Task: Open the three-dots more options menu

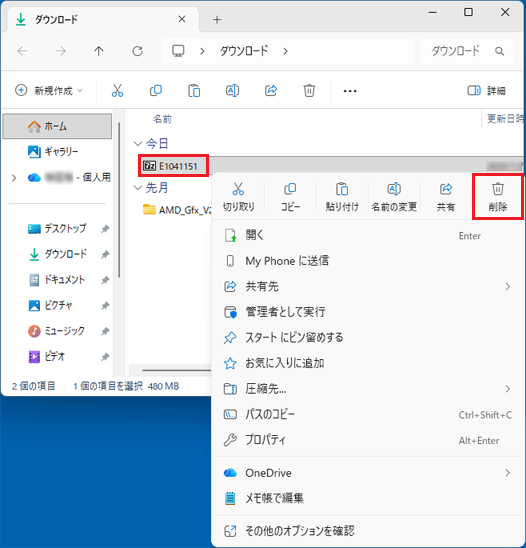Action: coord(350,91)
